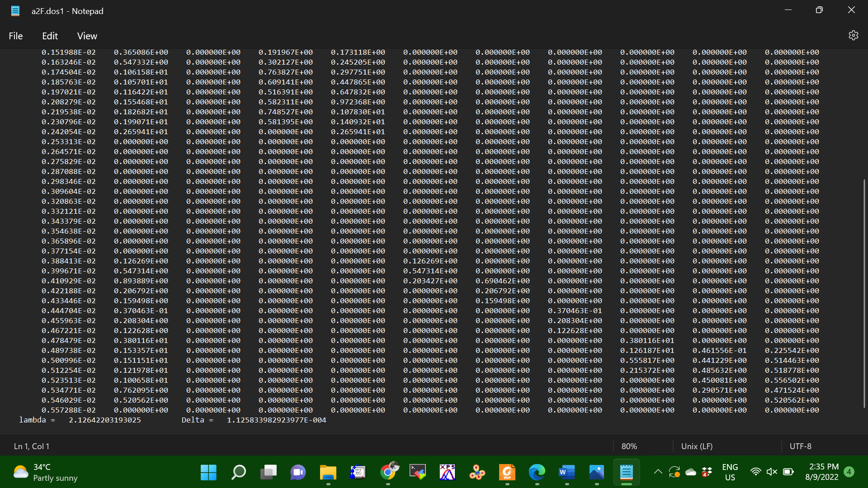Open the orange molecule app in taskbar
Image resolution: width=868 pixels, height=488 pixels.
pyautogui.click(x=477, y=473)
